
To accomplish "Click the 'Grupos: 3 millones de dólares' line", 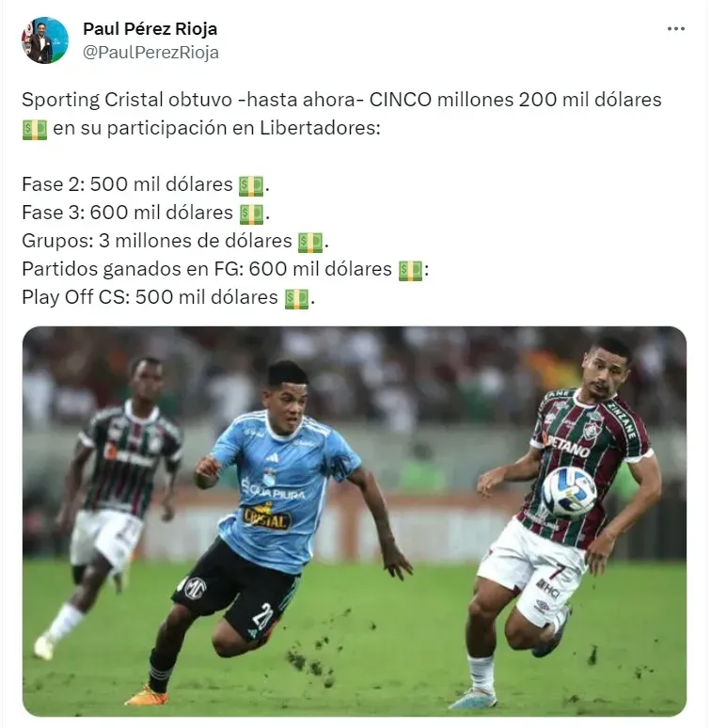I will (x=157, y=241).
